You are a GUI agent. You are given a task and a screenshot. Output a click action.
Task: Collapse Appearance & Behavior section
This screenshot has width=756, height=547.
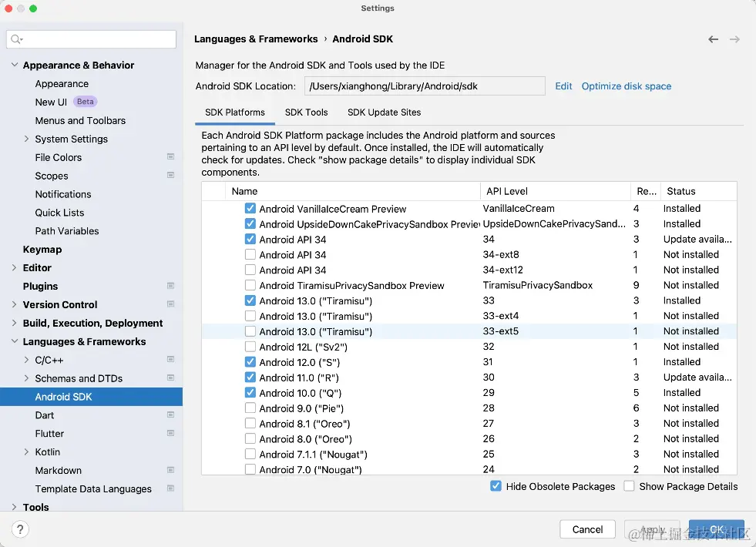(x=15, y=65)
